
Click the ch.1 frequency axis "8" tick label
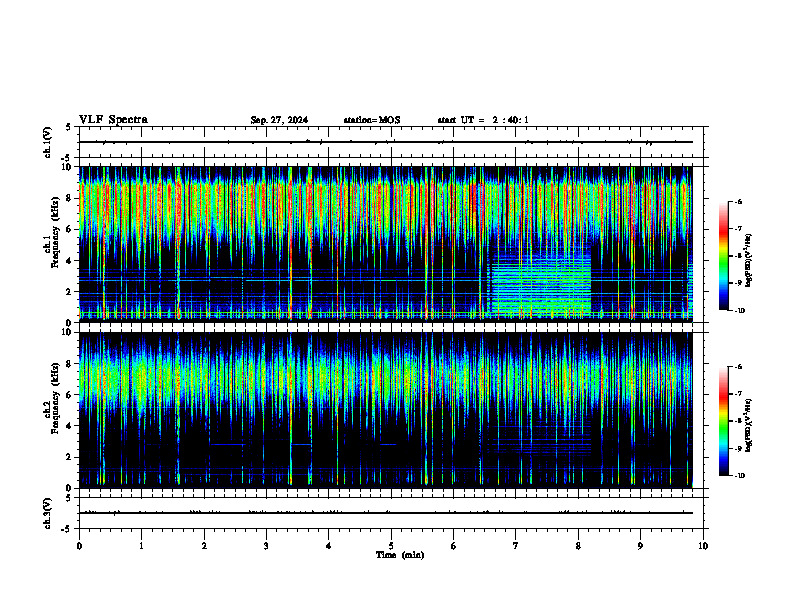tap(71, 198)
